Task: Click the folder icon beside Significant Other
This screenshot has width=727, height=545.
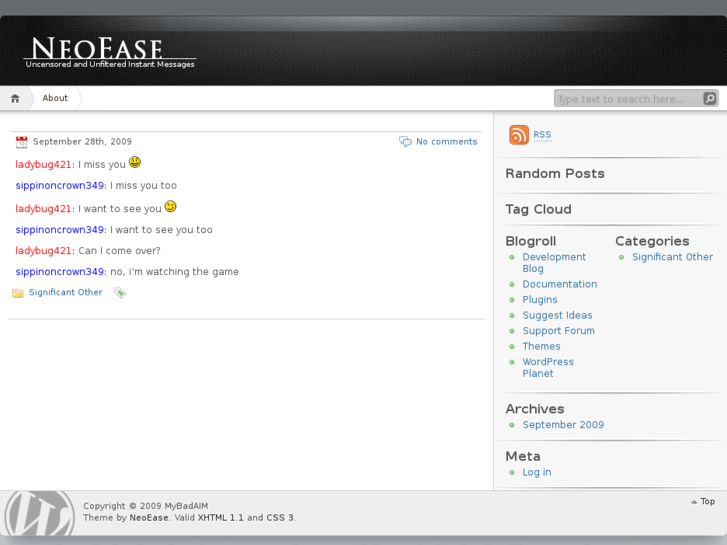Action: [18, 293]
